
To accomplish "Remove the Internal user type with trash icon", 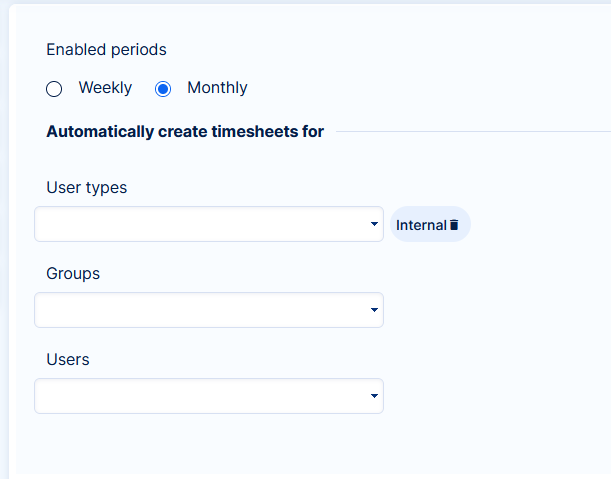I will (454, 225).
